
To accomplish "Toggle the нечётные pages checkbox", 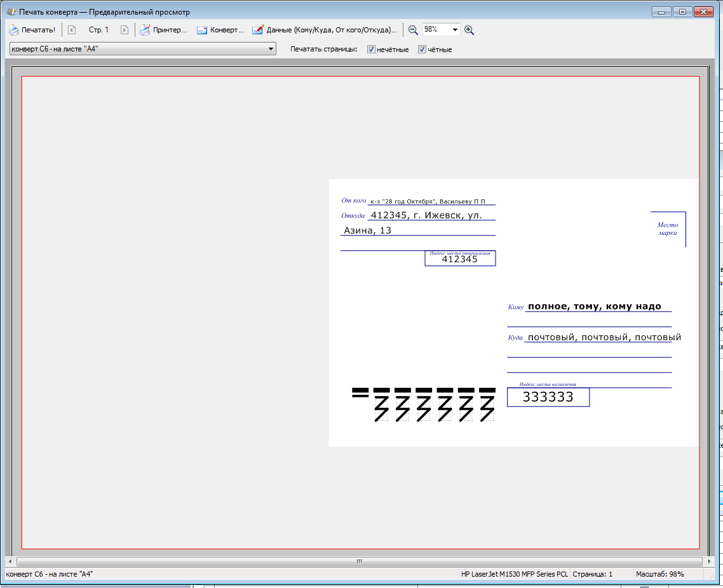I will pyautogui.click(x=372, y=50).
